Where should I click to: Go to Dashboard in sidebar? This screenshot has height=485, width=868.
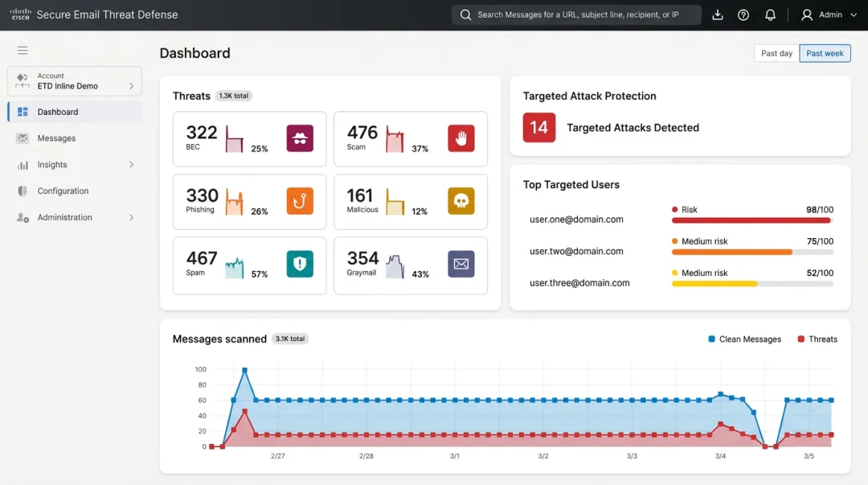[x=75, y=112]
